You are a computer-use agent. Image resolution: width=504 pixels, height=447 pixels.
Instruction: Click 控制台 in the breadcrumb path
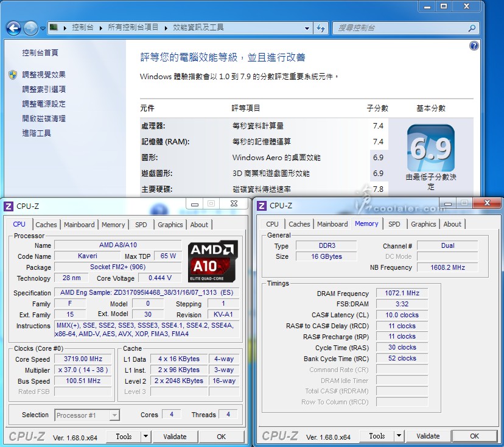[x=83, y=27]
